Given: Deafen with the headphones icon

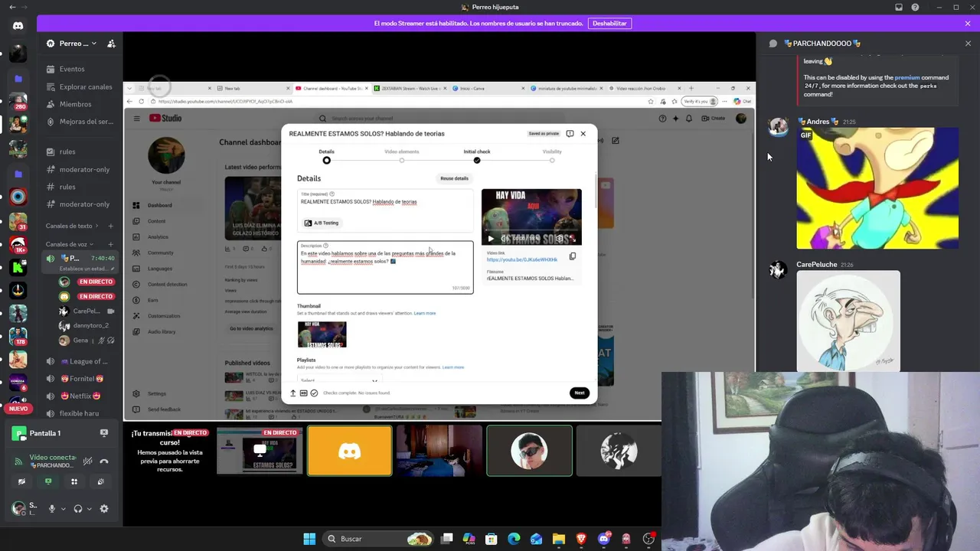Looking at the screenshot, I should pyautogui.click(x=78, y=509).
